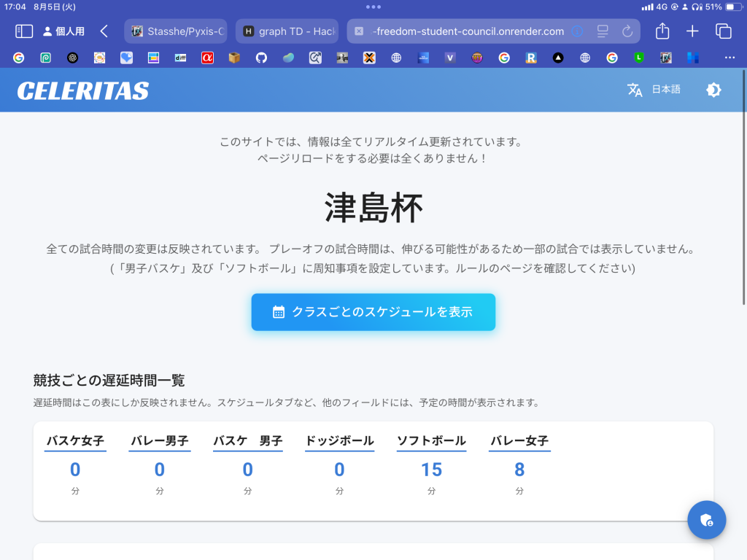Open a new tab with plus icon
The image size is (747, 560).
(x=692, y=31)
